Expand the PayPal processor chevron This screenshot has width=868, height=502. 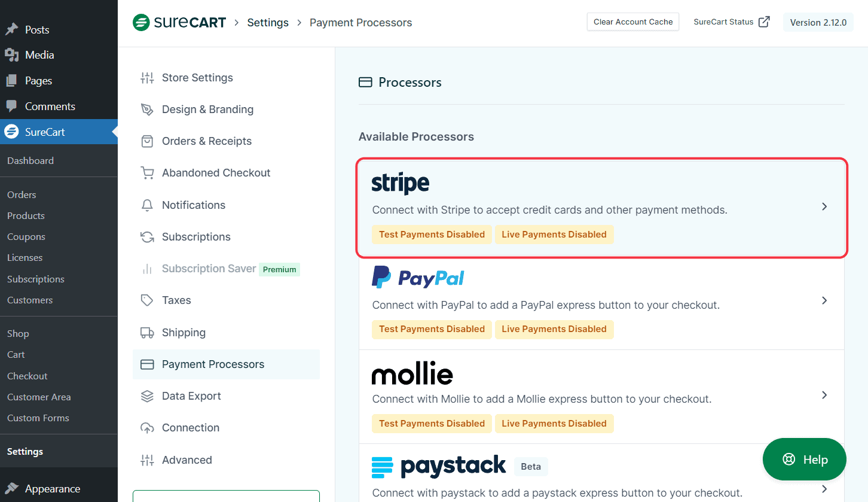[x=824, y=300]
